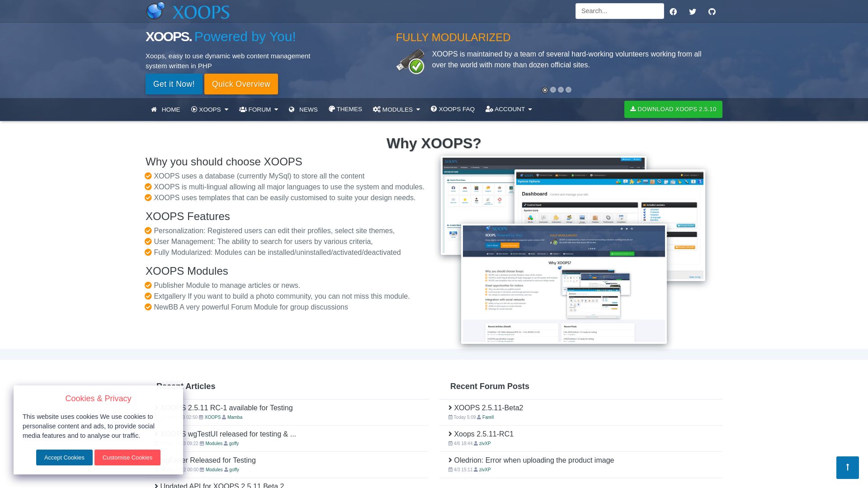The image size is (868, 488).
Task: Click the home icon in the navigation bar
Action: pos(154,109)
